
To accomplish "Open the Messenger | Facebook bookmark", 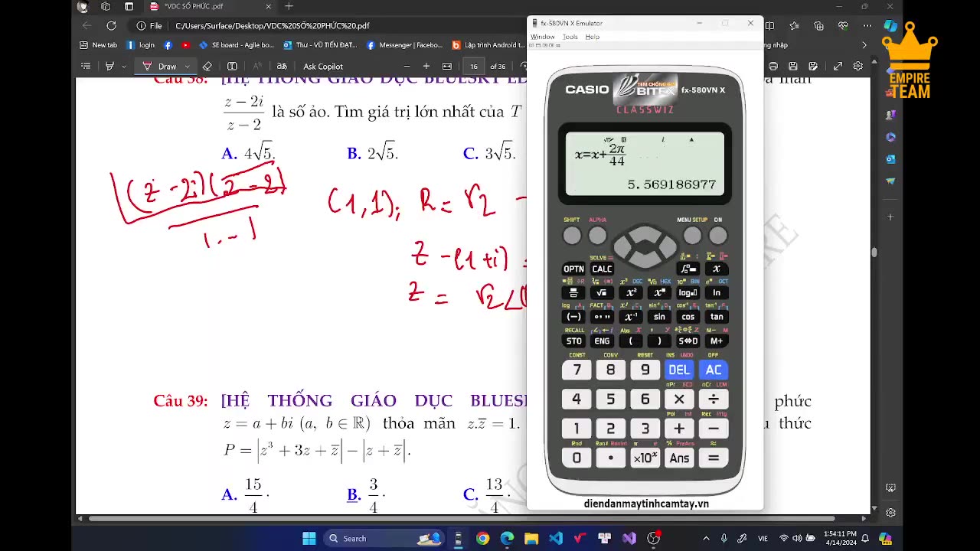I will tap(404, 45).
